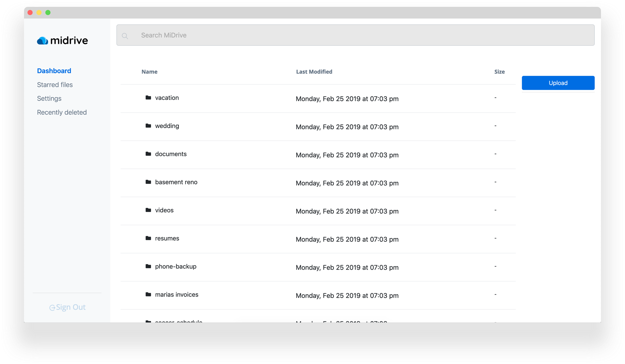Image resolution: width=625 pixels, height=364 pixels.
Task: Go to Starred files
Action: coord(55,85)
